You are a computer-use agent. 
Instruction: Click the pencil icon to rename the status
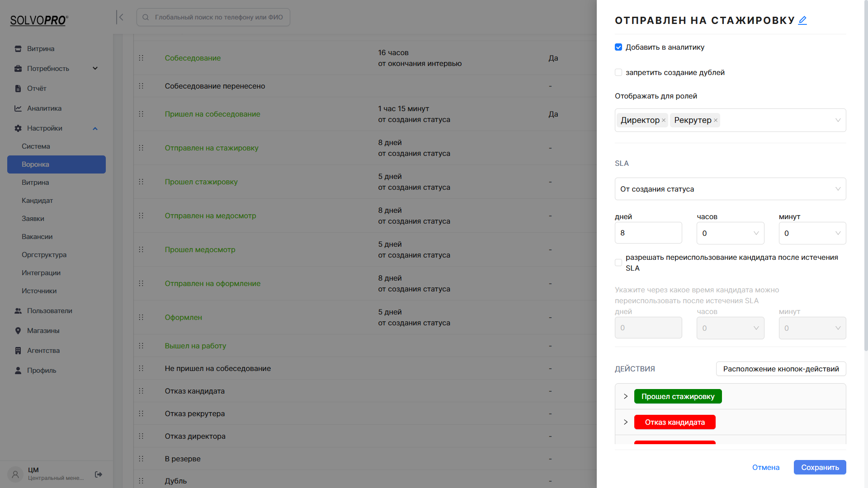click(x=802, y=20)
